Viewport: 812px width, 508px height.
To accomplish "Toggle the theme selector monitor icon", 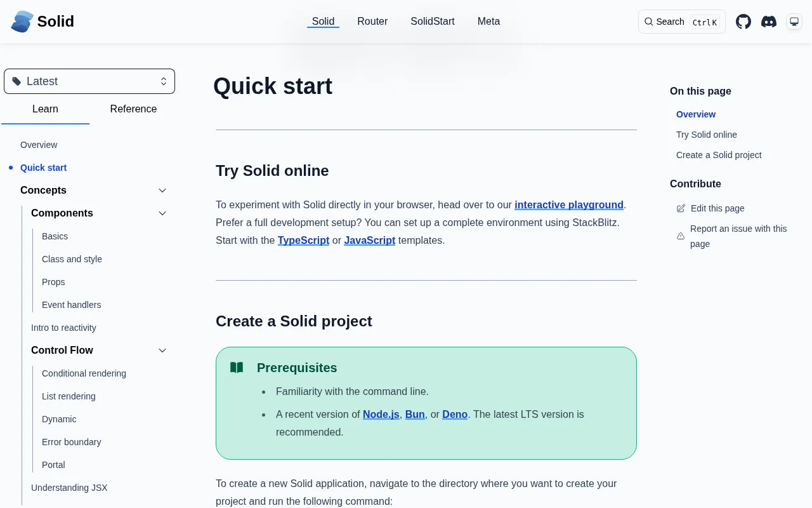I will click(x=794, y=22).
